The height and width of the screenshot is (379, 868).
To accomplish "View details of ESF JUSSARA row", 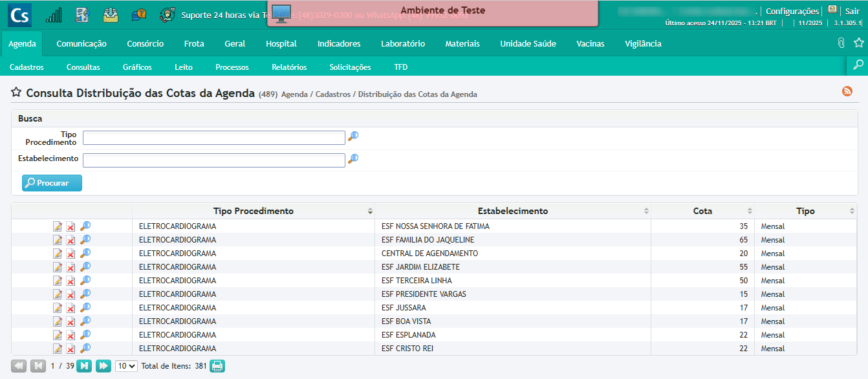I will click(85, 308).
